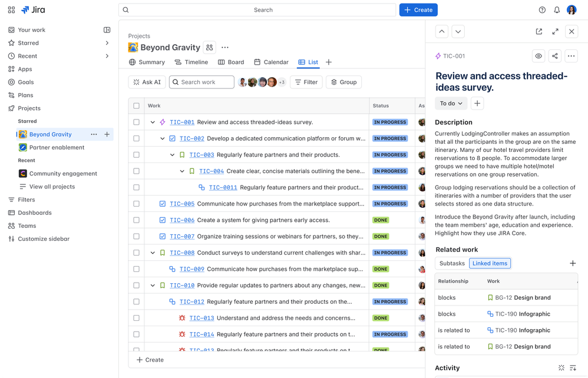Open the notifications bell

(x=557, y=10)
